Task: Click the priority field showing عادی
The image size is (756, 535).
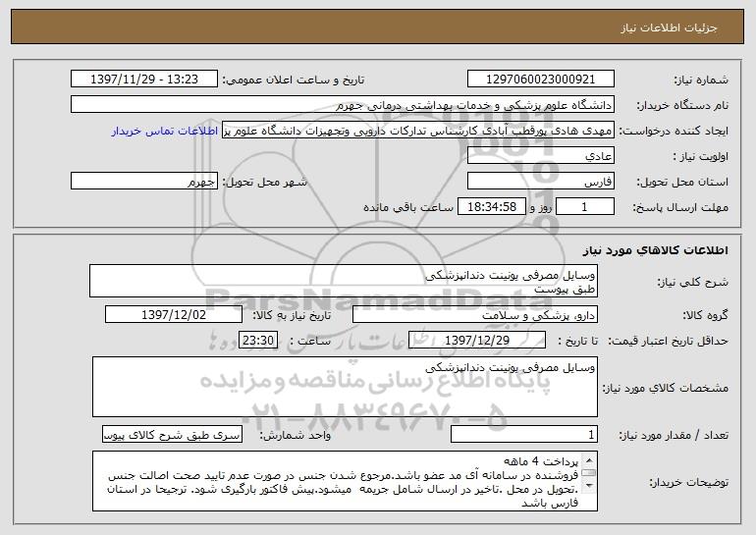Action: pos(540,156)
